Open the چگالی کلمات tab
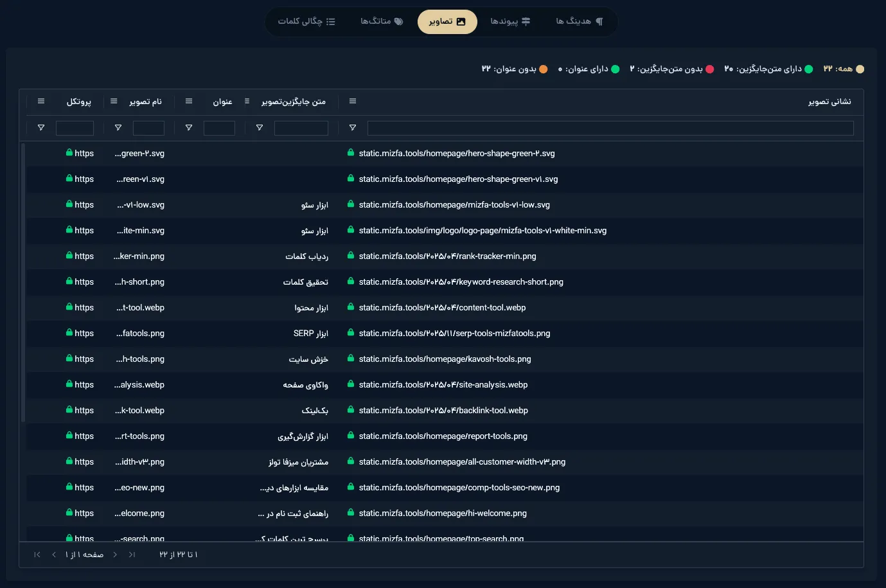 [x=306, y=21]
